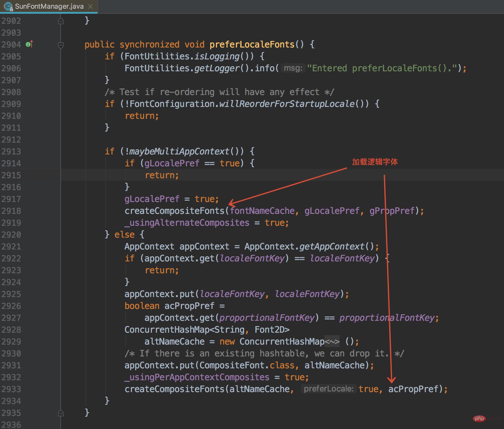Click gLocalePref in the line 2914 condition
This screenshot has height=429, width=504.
click(172, 163)
